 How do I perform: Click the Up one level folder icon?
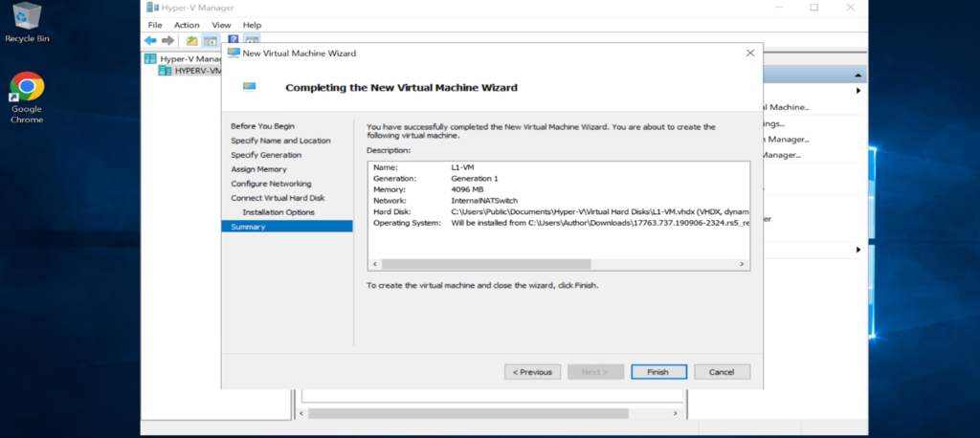192,40
